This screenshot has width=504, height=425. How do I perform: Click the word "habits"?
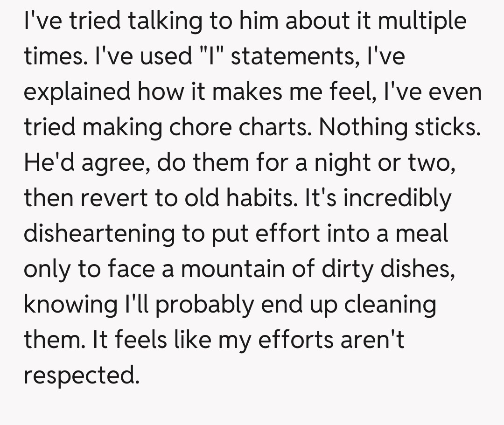point(263,198)
